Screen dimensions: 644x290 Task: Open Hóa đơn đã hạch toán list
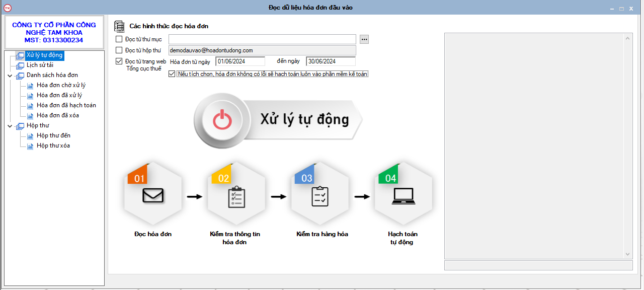pos(66,106)
